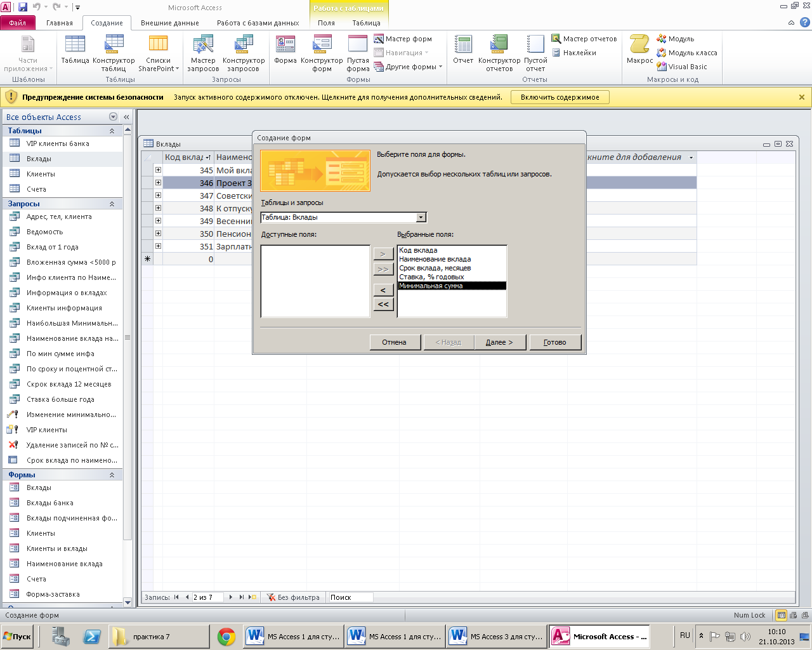
Task: Launch Мастер отчетов
Action: click(584, 39)
